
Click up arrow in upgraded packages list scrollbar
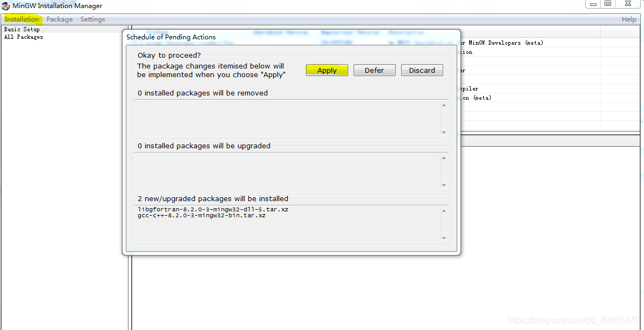(x=444, y=158)
